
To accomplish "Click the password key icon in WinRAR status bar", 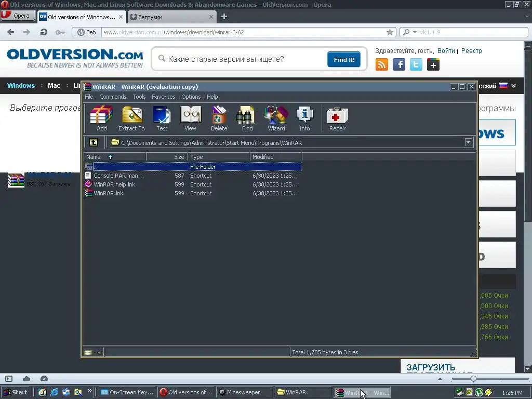I will click(98, 353).
